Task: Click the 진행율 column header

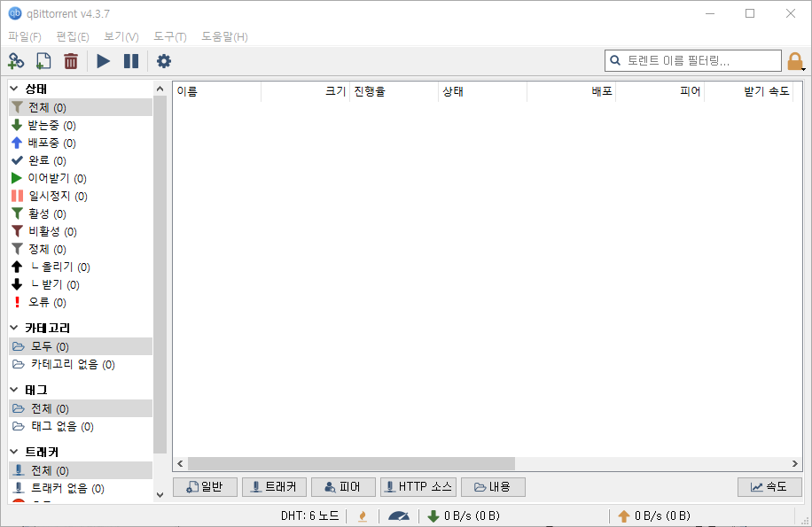Action: tap(394, 91)
